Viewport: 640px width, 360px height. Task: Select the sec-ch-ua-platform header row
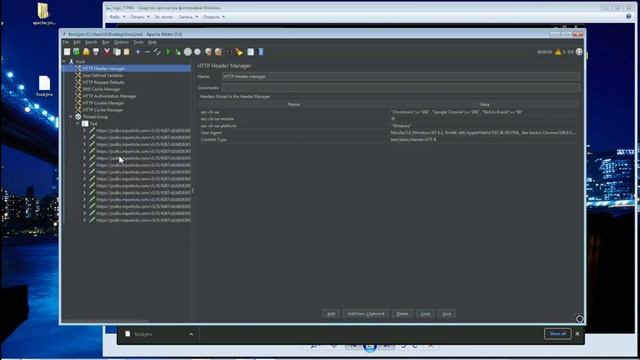pos(389,126)
